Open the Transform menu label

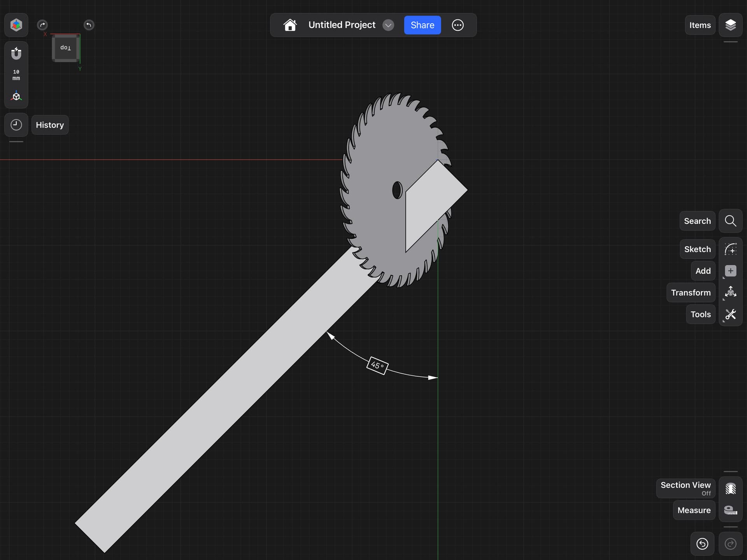pos(691,292)
